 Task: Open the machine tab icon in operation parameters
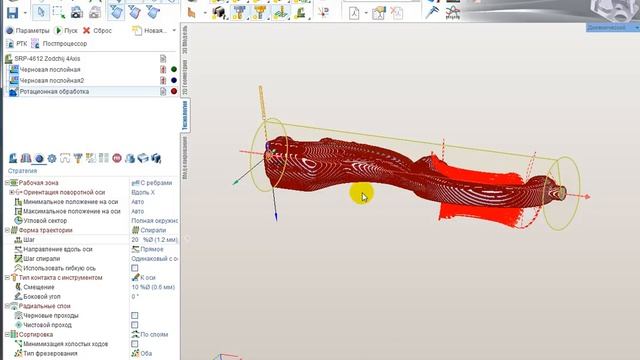[x=13, y=158]
